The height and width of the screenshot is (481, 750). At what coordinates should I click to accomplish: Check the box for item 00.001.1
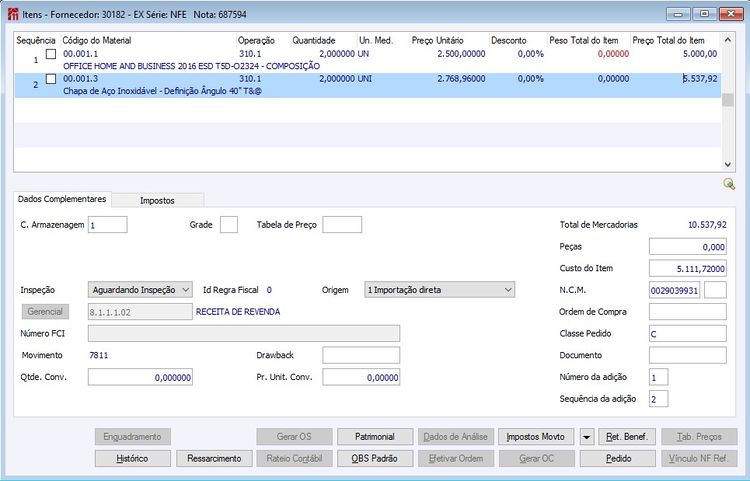51,54
